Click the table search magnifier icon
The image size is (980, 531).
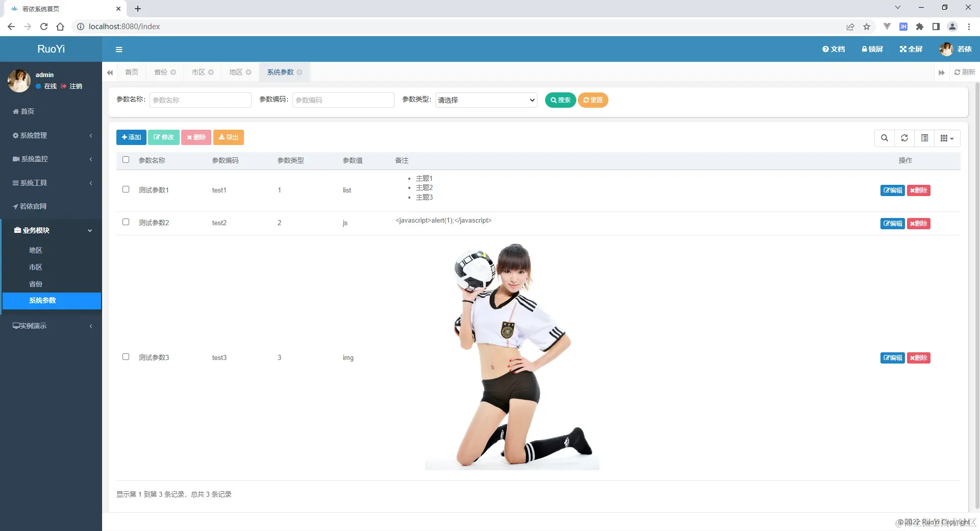pyautogui.click(x=885, y=138)
